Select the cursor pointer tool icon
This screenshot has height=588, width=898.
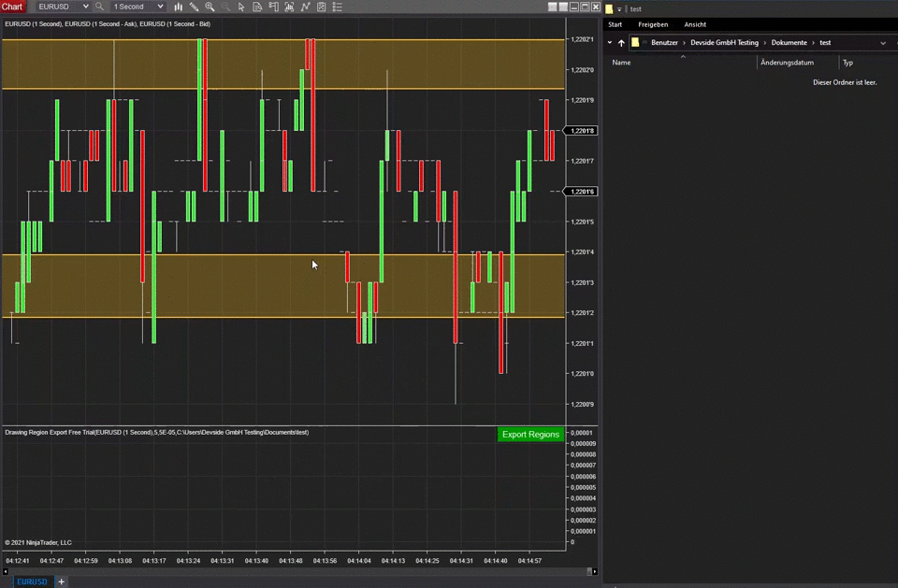241,7
